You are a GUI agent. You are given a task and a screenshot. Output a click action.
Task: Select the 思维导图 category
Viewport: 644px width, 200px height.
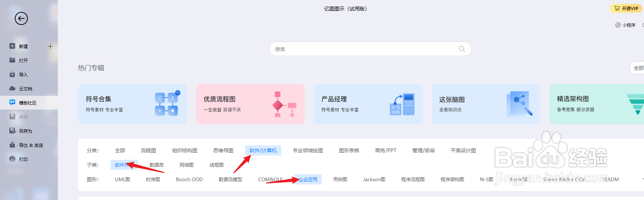click(223, 150)
